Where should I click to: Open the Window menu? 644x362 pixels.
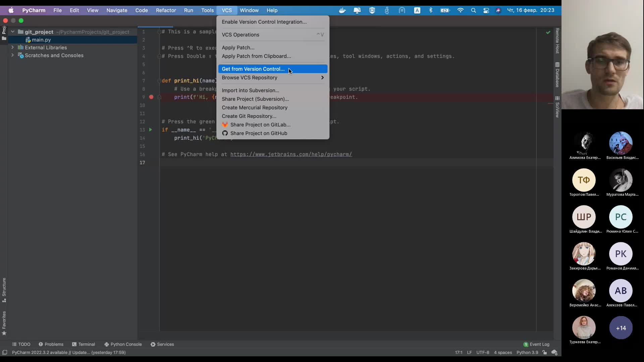click(x=249, y=10)
